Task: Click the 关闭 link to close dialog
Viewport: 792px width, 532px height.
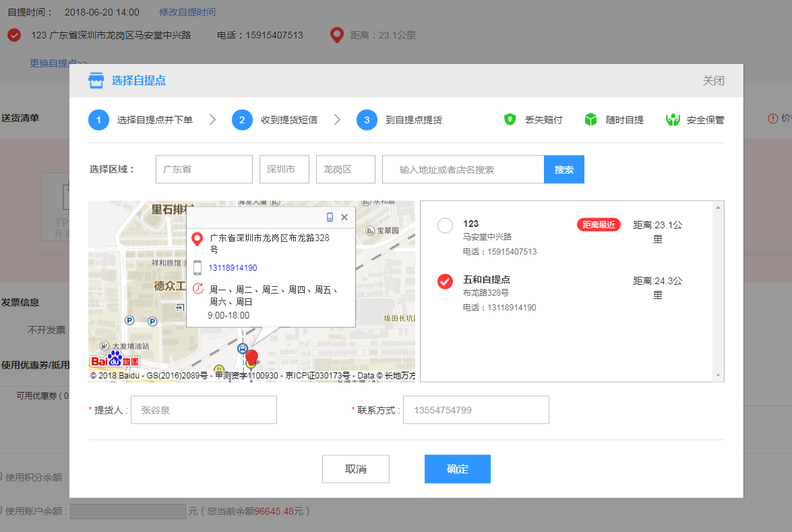Action: point(713,81)
